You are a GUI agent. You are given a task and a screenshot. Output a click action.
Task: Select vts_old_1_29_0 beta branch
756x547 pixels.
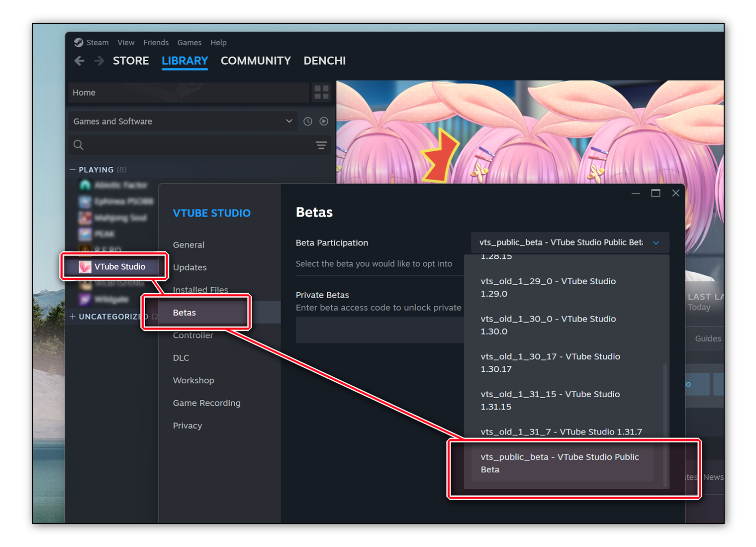[x=548, y=287]
